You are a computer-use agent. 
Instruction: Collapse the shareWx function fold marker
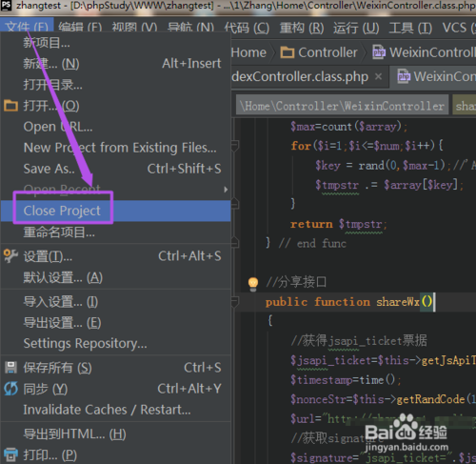coord(235,302)
